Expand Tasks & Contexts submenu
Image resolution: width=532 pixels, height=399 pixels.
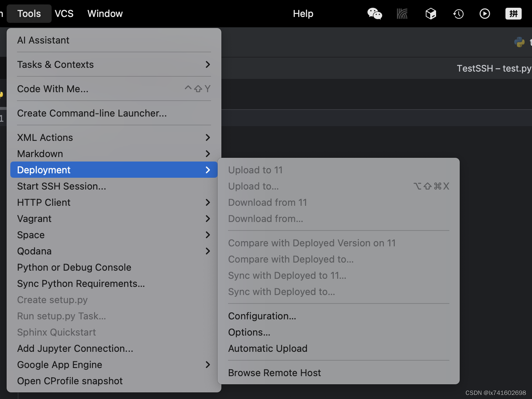(114, 65)
